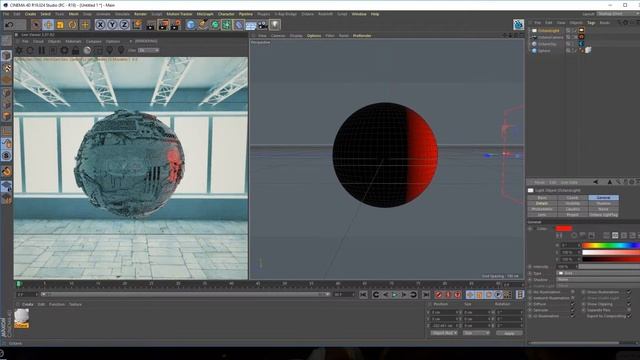Click the OctaneCamera tag icon
This screenshot has width=640, height=360.
tap(581, 37)
